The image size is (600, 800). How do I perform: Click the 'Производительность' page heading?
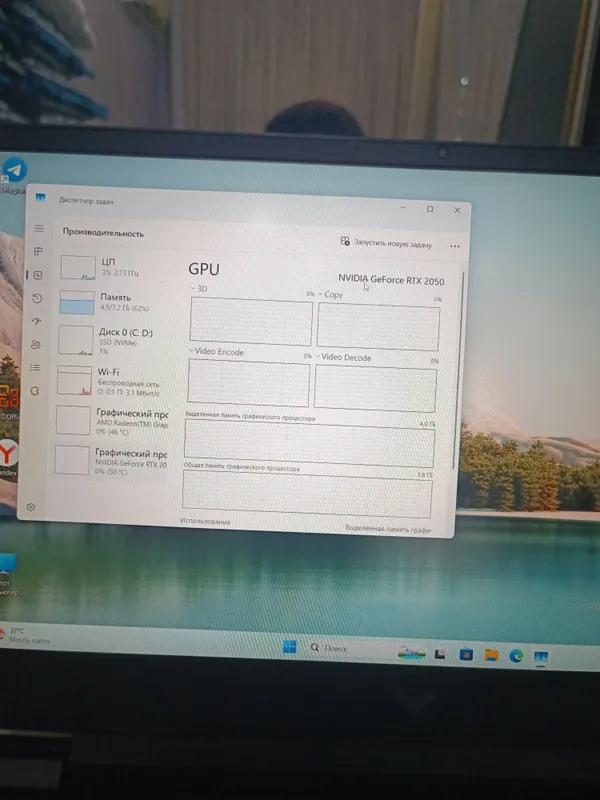coord(103,232)
